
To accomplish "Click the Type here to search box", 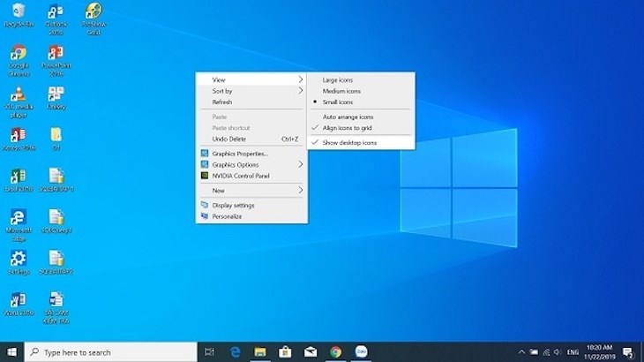I will 110,352.
